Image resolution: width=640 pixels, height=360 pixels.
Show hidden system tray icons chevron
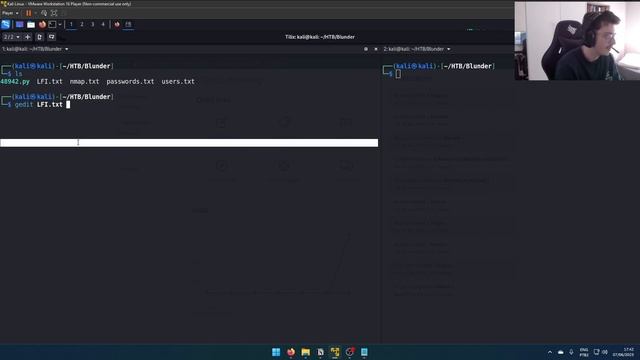point(550,352)
